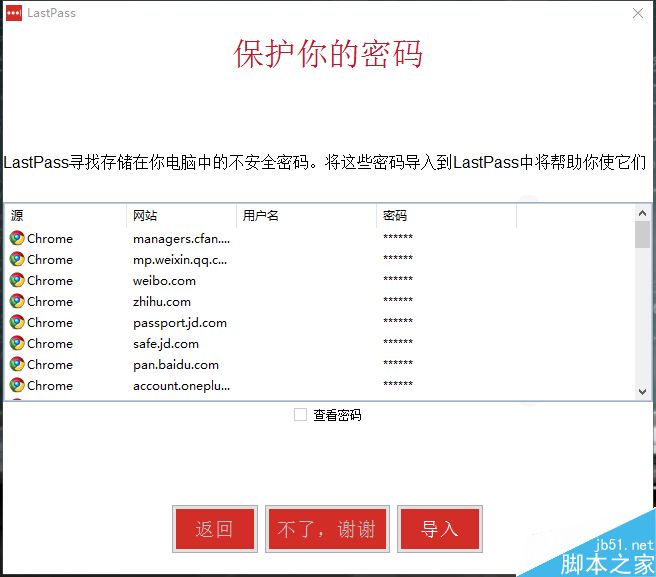Click masked password of safe.jd.com row
Image resolution: width=656 pixels, height=577 pixels.
point(398,341)
